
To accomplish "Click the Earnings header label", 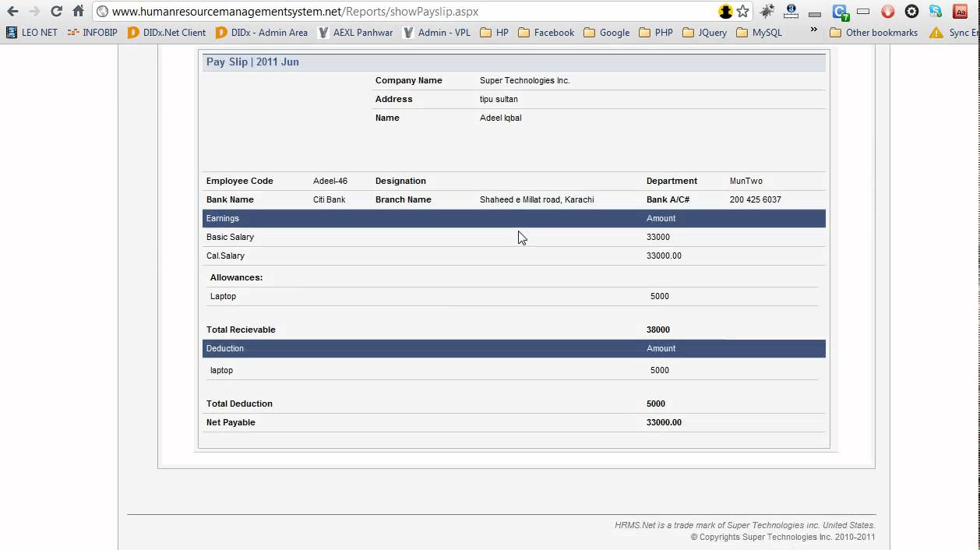I will tap(223, 218).
